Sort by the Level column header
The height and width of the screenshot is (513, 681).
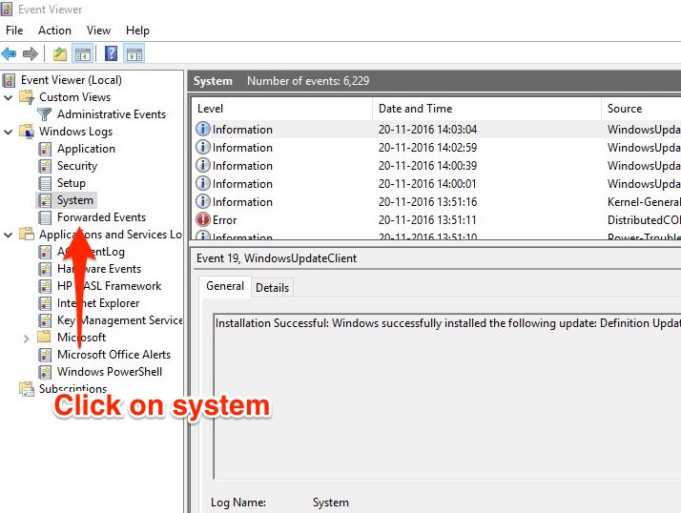click(282, 109)
